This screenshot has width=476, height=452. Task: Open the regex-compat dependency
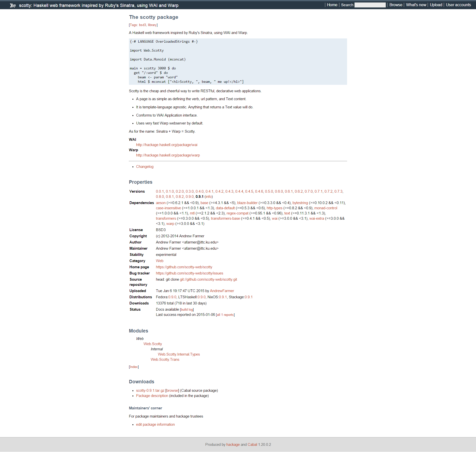[238, 213]
